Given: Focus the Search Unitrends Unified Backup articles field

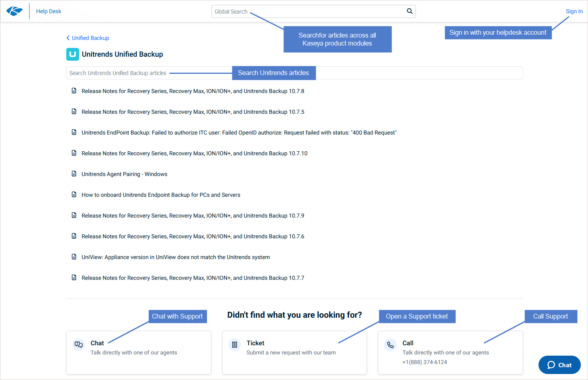Looking at the screenshot, I should point(294,73).
